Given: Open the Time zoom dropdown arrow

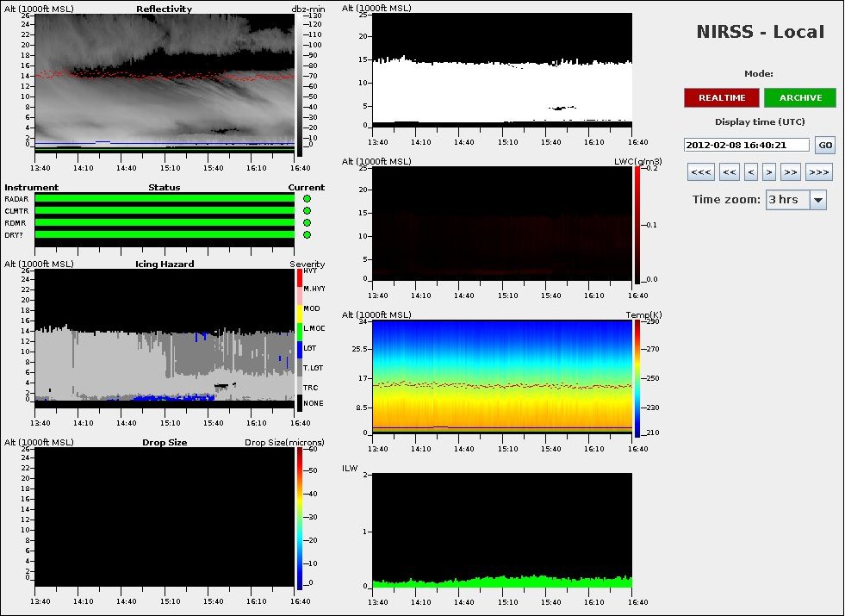Looking at the screenshot, I should click(817, 200).
